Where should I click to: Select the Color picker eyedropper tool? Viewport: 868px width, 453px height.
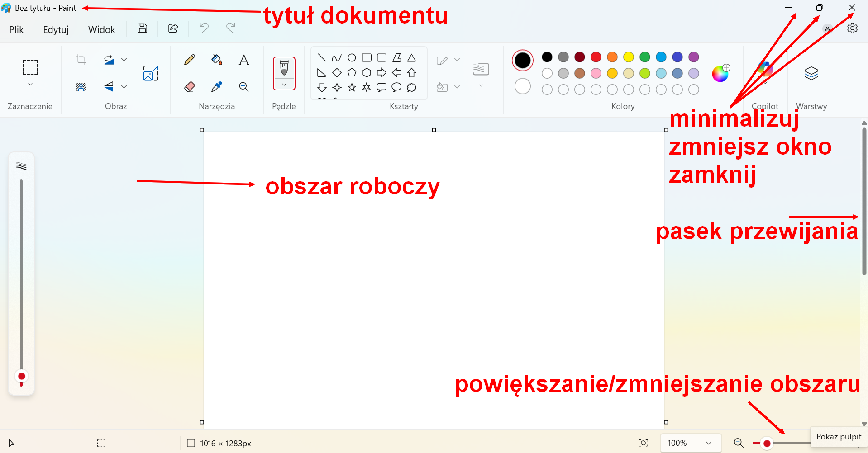coord(217,87)
